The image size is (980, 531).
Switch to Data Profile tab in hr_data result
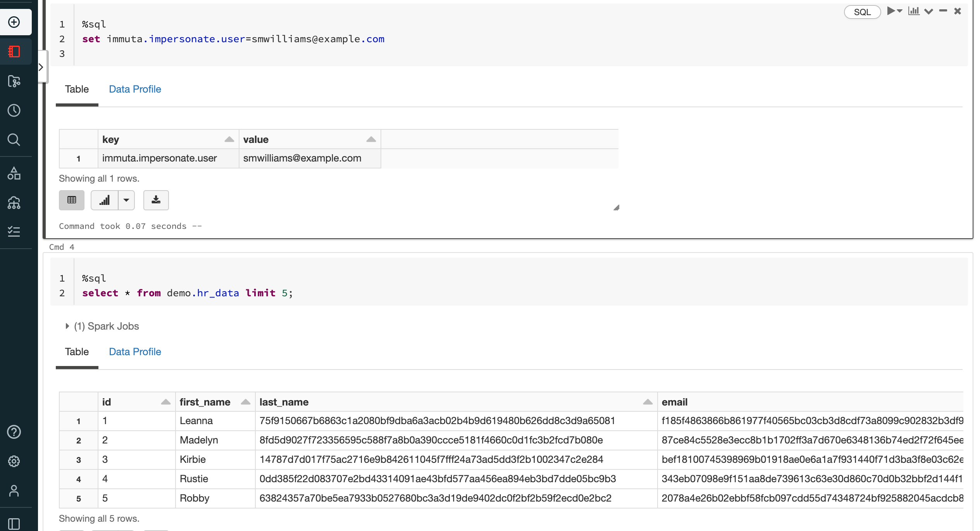click(135, 352)
